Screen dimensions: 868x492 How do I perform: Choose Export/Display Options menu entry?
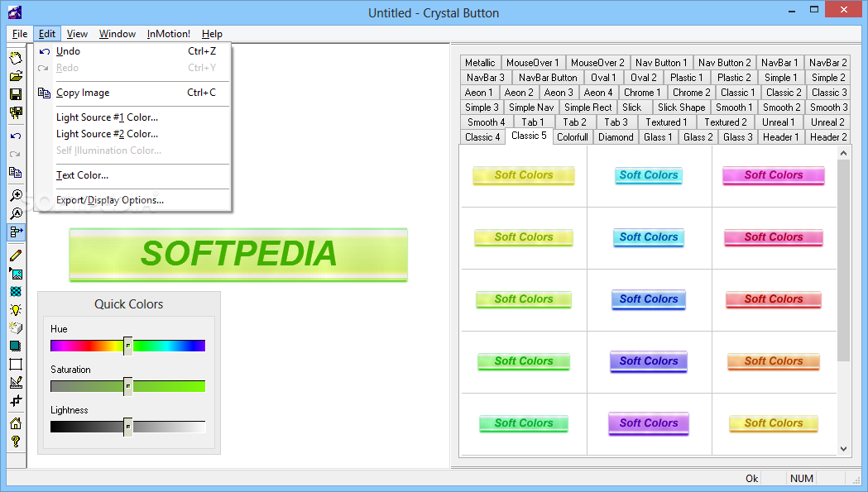pos(132,200)
